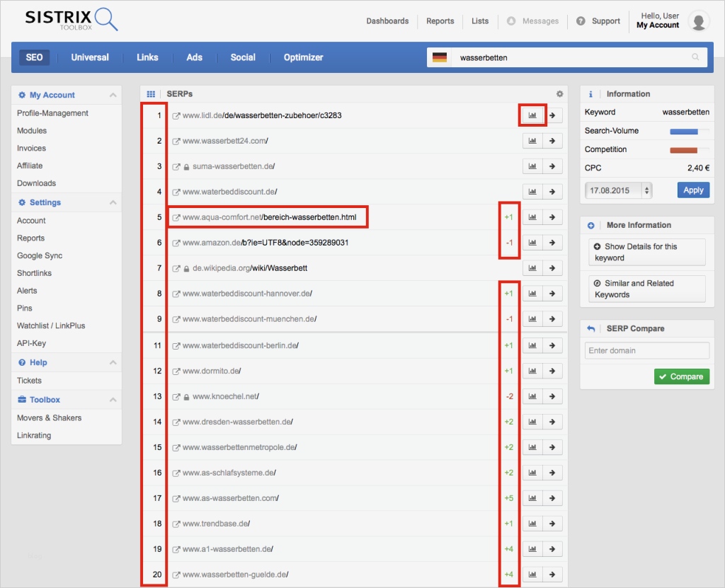Open German flag country selector

coord(439,57)
